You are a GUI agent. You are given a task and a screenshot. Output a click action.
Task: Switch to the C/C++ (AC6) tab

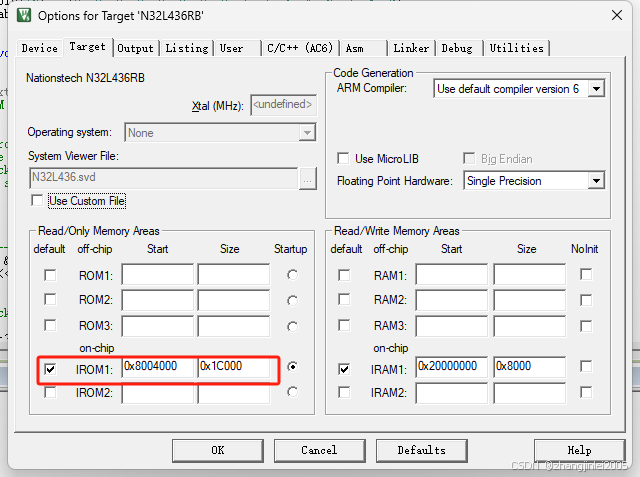tap(300, 48)
